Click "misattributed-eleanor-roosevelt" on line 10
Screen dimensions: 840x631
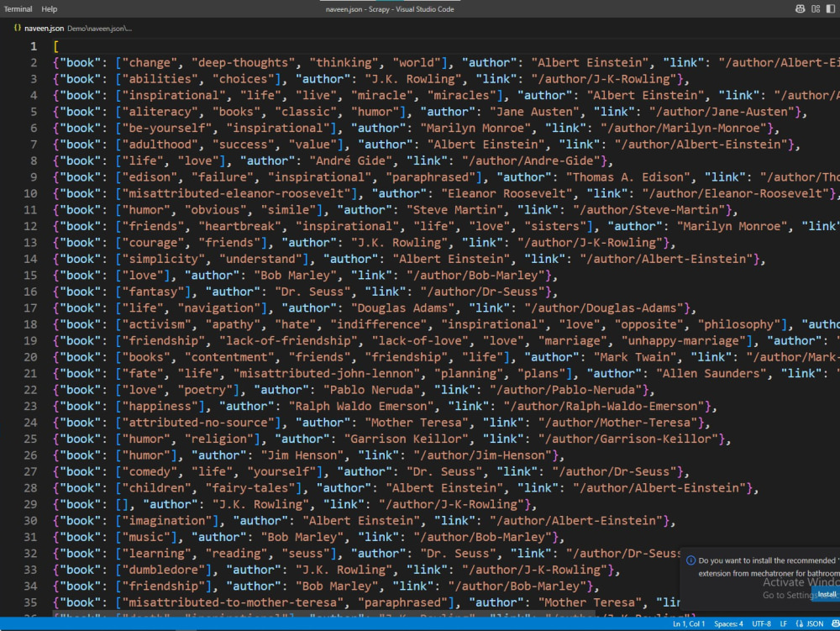click(x=236, y=193)
